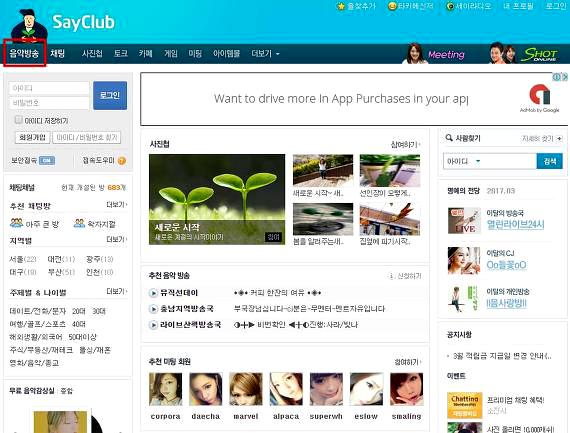Viewport: 570px width, 433px height.
Task: Play the 충남지역방송국 broadcast
Action: [153, 309]
